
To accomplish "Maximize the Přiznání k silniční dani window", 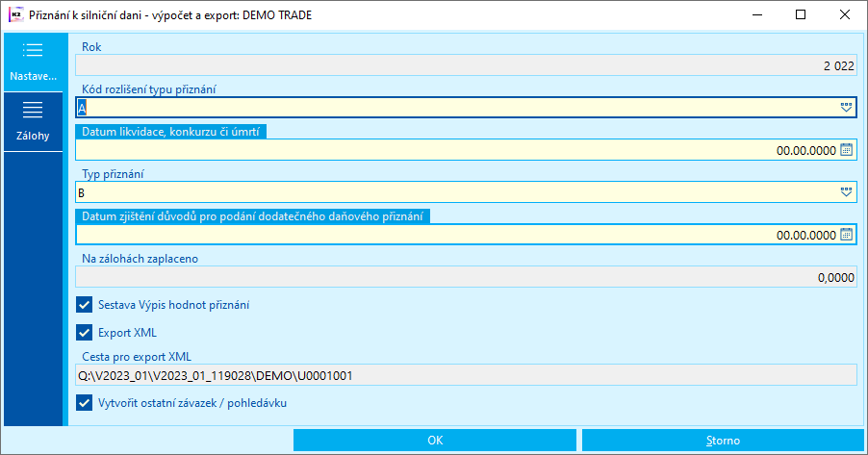I will coord(801,15).
